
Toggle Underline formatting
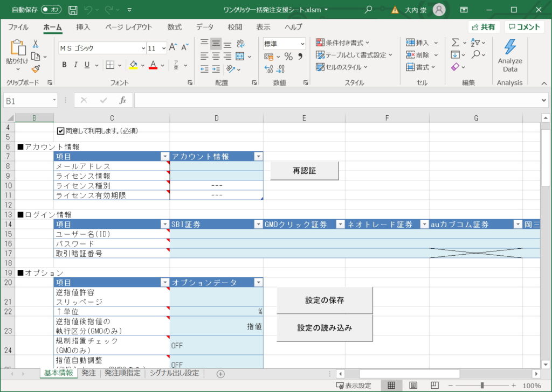tap(87, 65)
